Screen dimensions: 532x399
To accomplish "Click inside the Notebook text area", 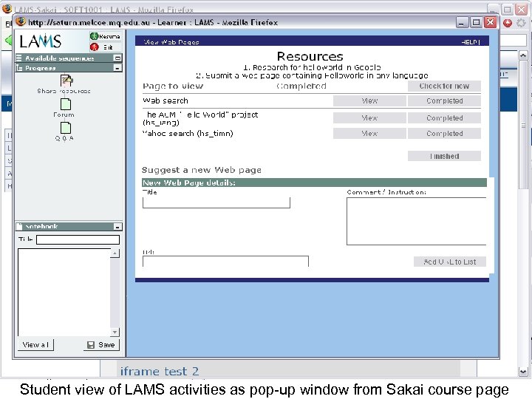I will point(64,292).
